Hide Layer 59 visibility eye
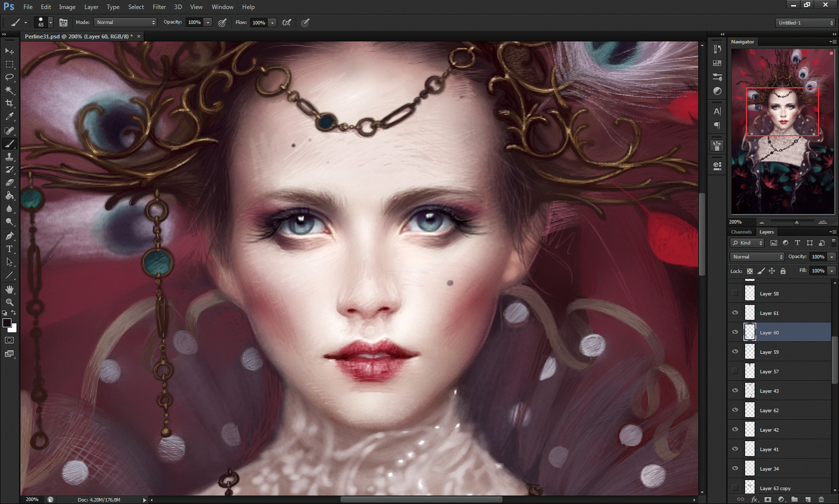 735,352
